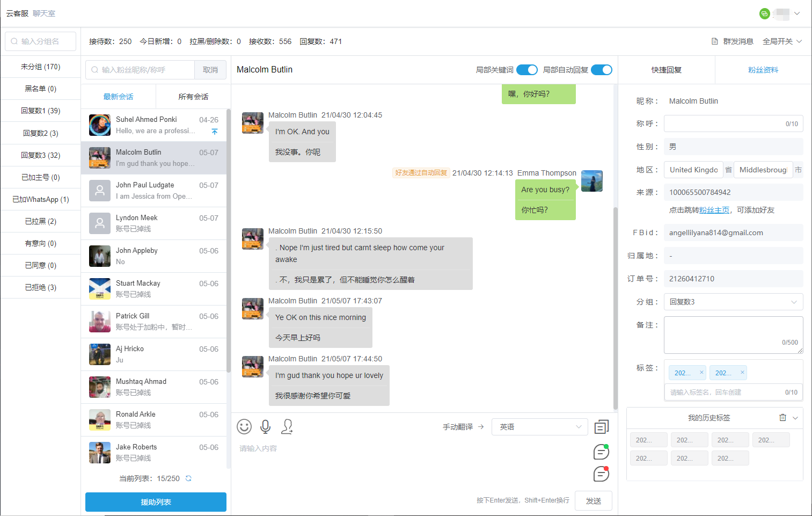Click the green account status icon at top

[765, 13]
